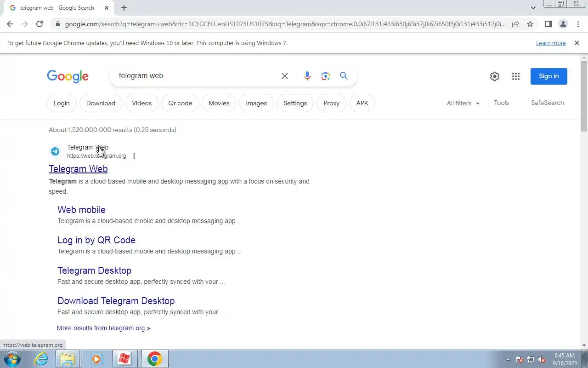Viewport: 588px width, 368px height.
Task: Click the Sign in button
Action: coord(549,76)
